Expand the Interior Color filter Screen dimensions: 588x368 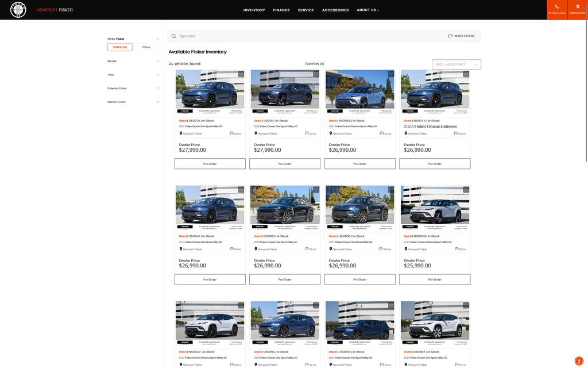pos(158,102)
